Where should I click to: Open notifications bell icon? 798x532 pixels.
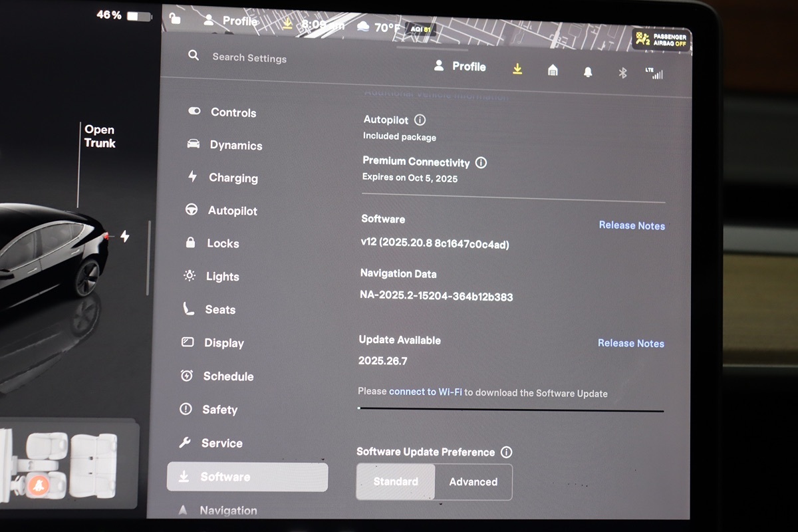(x=588, y=72)
